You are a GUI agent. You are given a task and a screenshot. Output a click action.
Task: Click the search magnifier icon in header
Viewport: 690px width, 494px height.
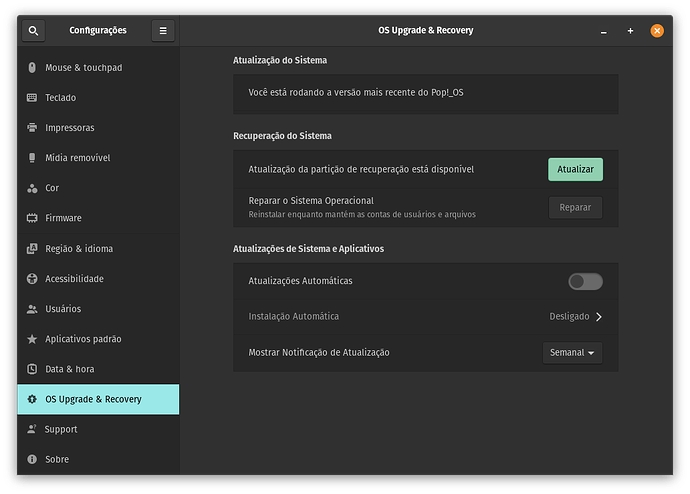point(33,31)
